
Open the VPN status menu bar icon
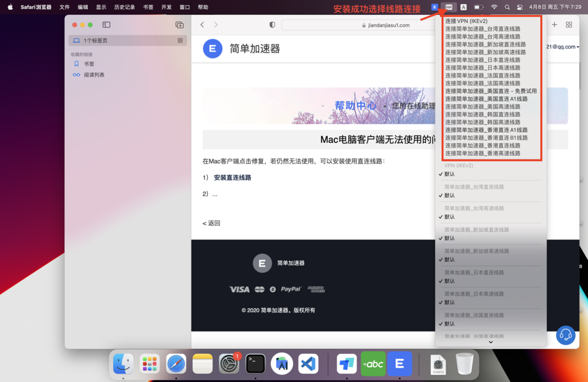point(450,7)
